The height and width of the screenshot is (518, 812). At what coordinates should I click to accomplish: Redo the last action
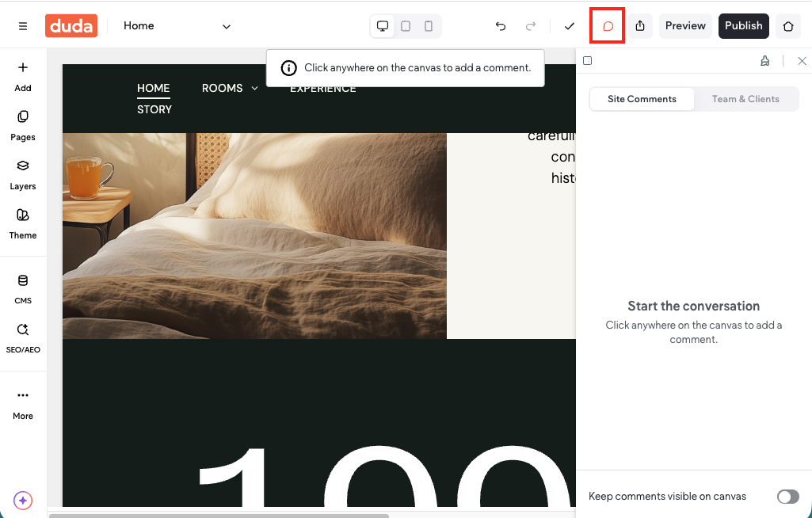(x=530, y=26)
